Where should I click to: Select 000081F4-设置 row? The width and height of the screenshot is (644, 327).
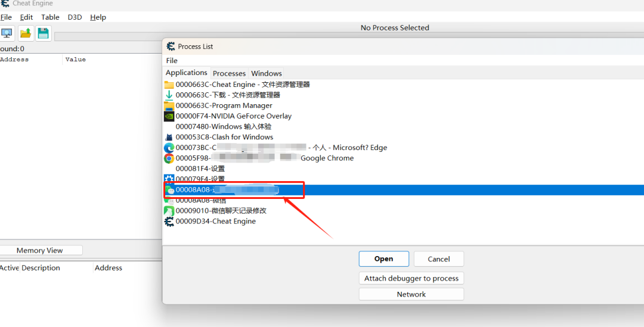coord(403,169)
